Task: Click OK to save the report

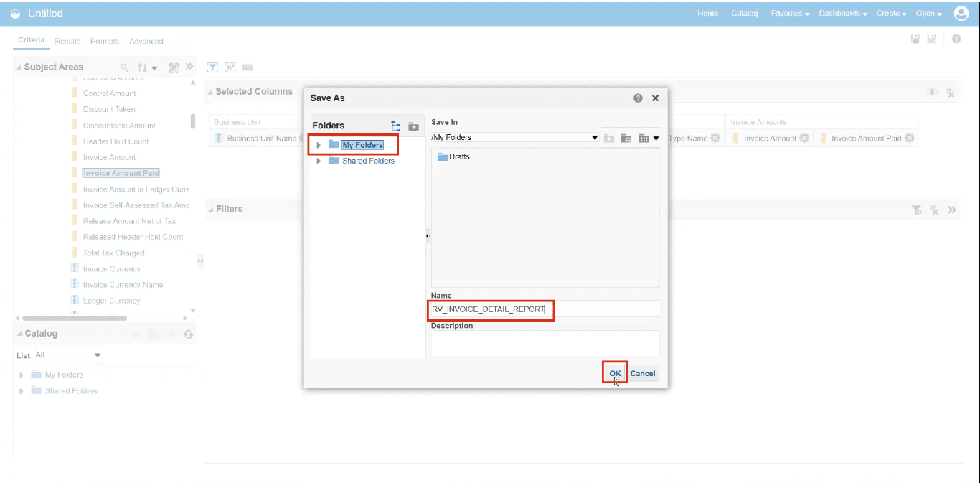Action: pyautogui.click(x=614, y=373)
